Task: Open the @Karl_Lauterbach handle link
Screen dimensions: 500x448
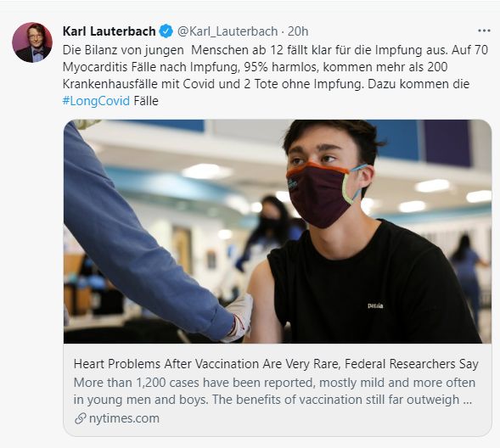Action: pyautogui.click(x=228, y=31)
